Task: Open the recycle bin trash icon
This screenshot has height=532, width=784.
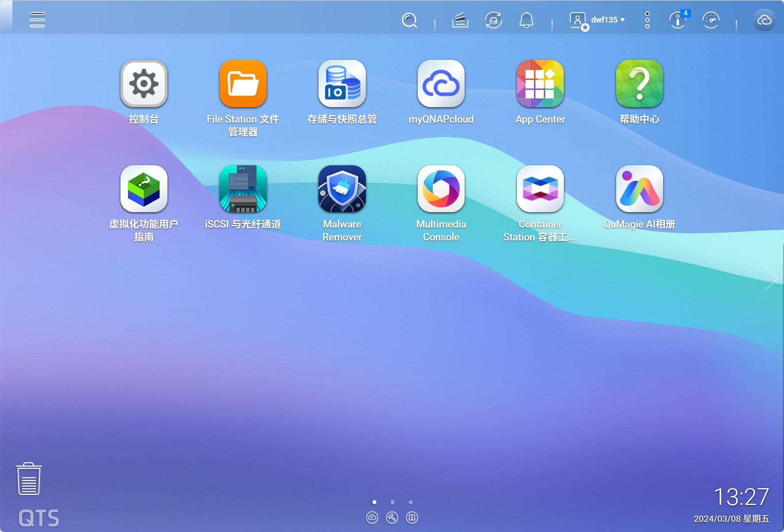Action: tap(29, 479)
